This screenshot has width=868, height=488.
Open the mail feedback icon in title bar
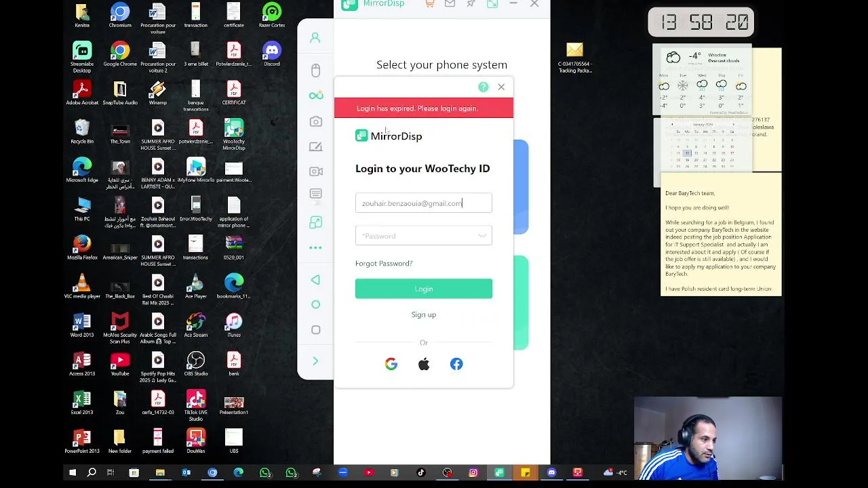click(450, 3)
